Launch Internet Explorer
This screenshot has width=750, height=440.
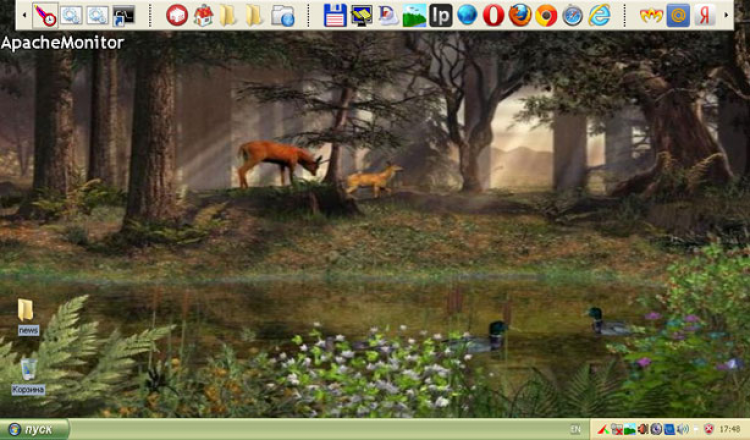point(599,15)
